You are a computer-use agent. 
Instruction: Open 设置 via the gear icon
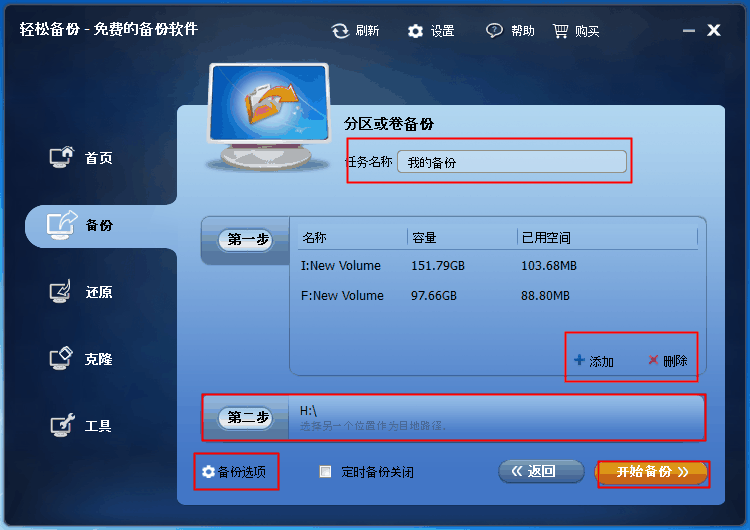click(x=415, y=32)
